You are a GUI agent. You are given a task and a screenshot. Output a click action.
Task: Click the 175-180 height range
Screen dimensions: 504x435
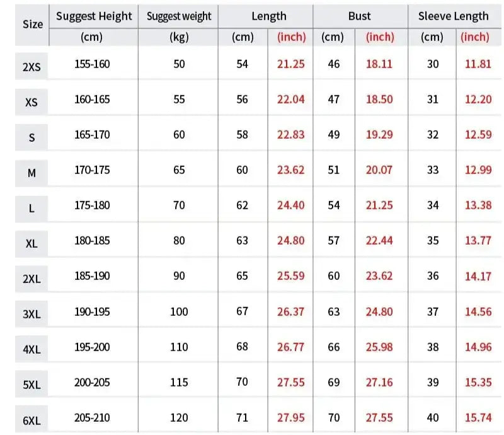click(x=92, y=205)
